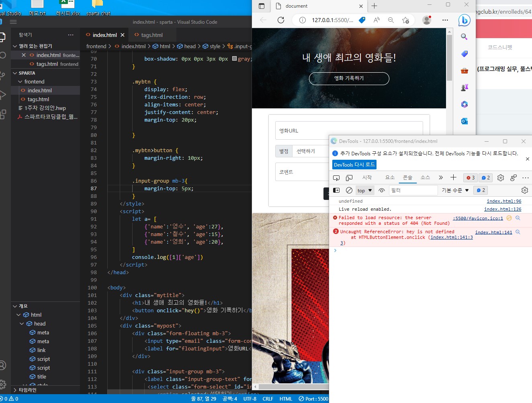Click the HTML language mode status item

(286, 399)
